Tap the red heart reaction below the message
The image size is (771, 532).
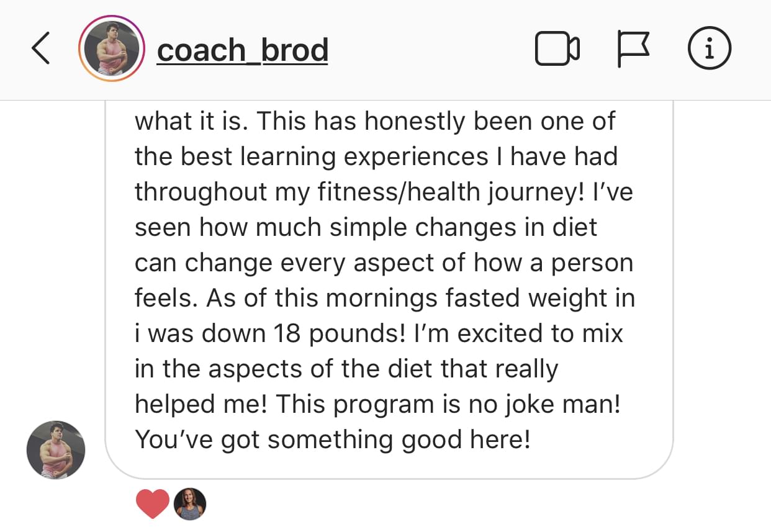[152, 503]
